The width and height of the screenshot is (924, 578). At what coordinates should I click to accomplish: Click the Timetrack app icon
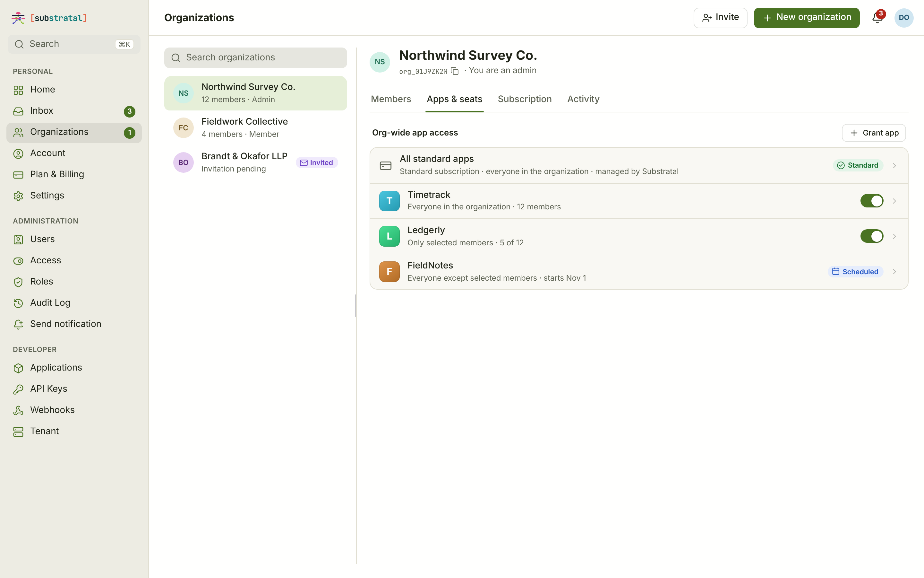coord(389,201)
